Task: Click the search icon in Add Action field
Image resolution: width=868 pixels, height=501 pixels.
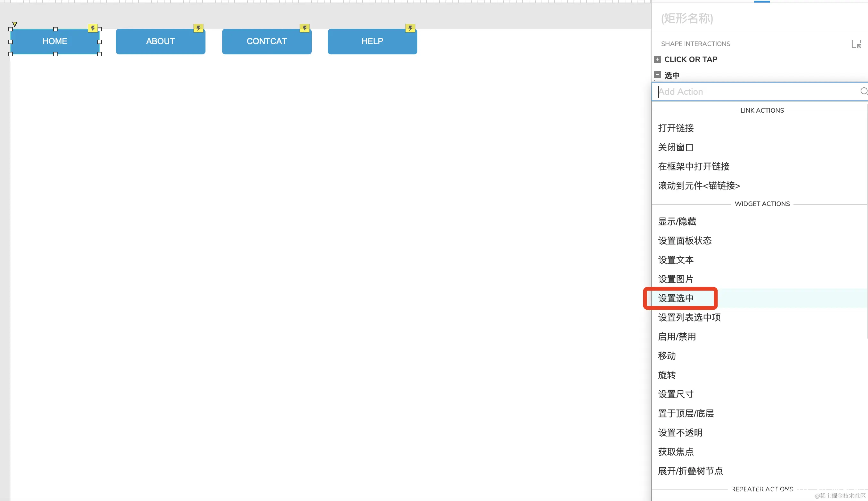Action: pos(864,91)
